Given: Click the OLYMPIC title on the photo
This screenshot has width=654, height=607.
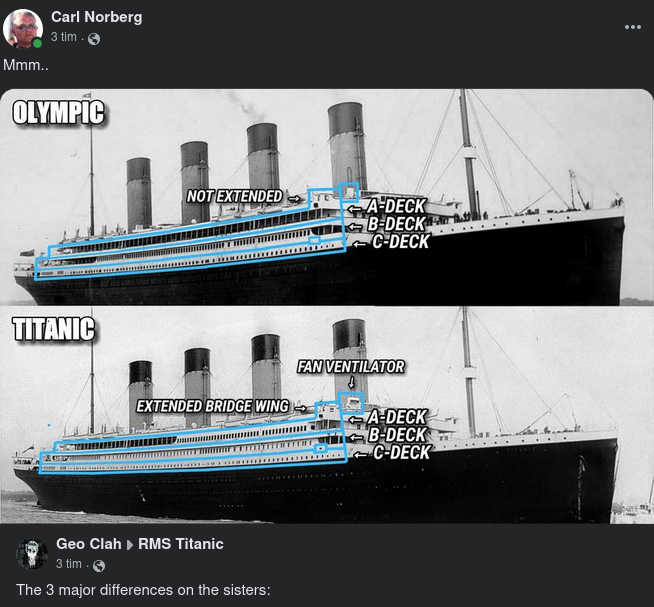Looking at the screenshot, I should point(58,113).
